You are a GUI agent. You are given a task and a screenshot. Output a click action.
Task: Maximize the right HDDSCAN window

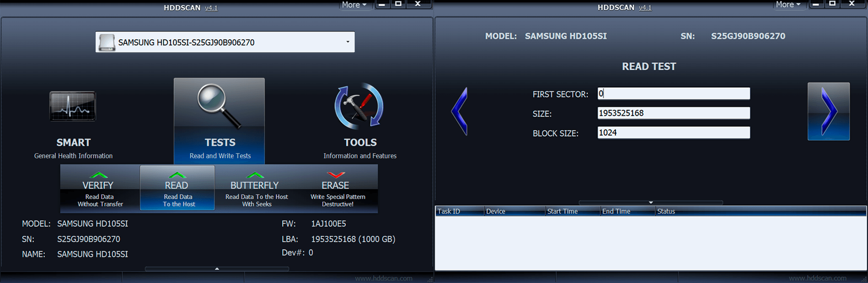(x=832, y=4)
